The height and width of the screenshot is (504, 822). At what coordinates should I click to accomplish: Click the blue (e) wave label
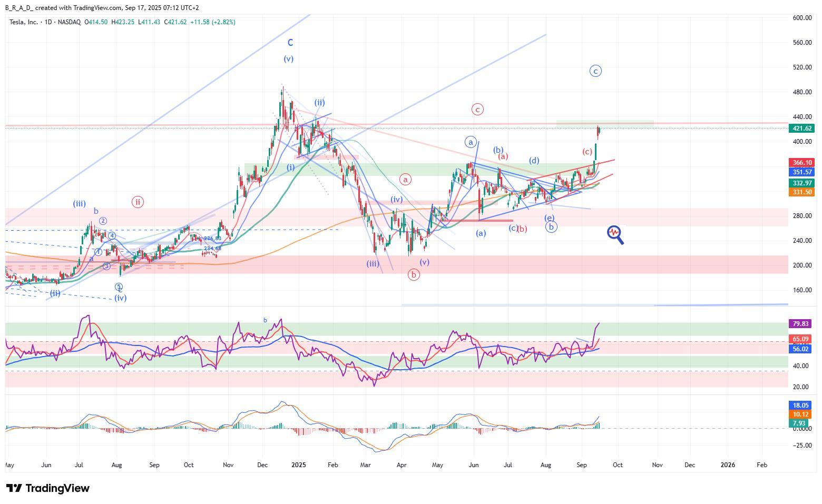click(549, 218)
